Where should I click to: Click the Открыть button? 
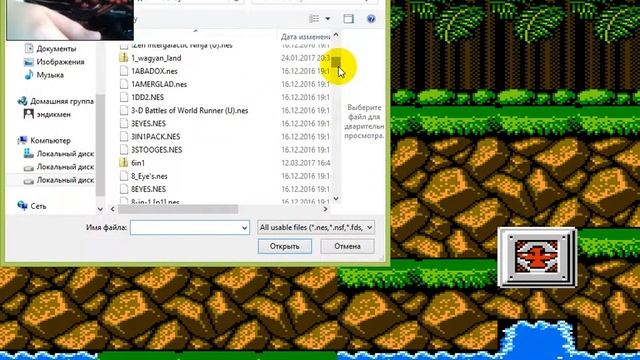[284, 246]
